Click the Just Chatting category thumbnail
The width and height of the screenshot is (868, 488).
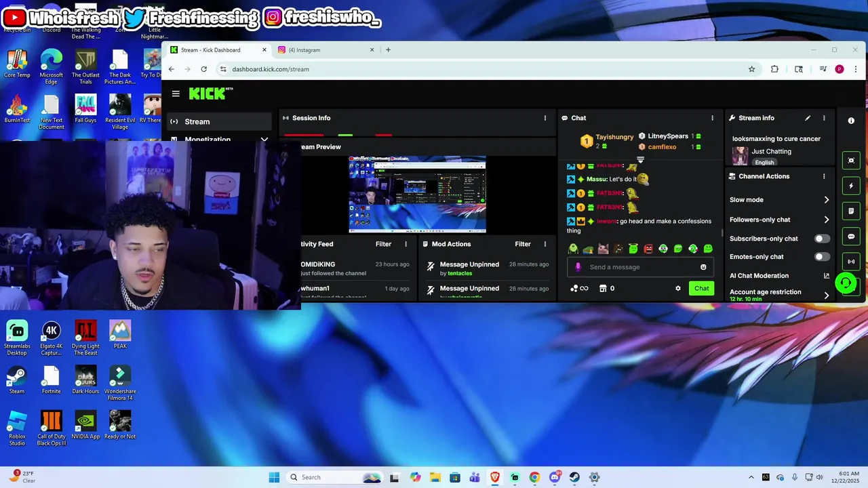click(740, 155)
